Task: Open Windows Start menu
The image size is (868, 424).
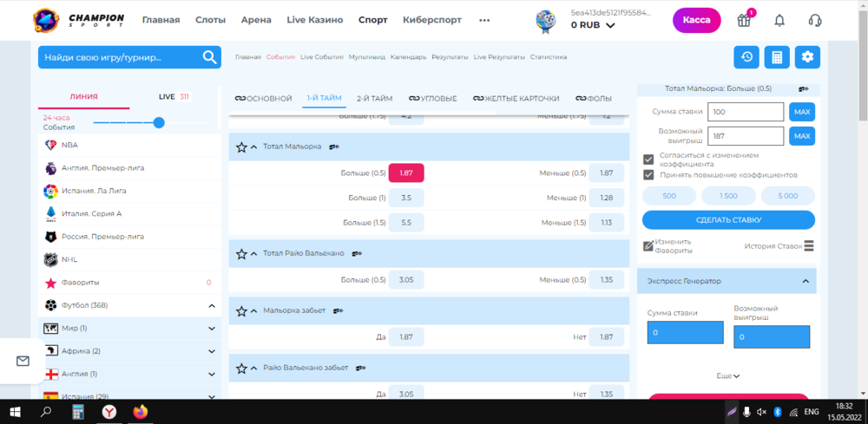Action: pos(15,412)
